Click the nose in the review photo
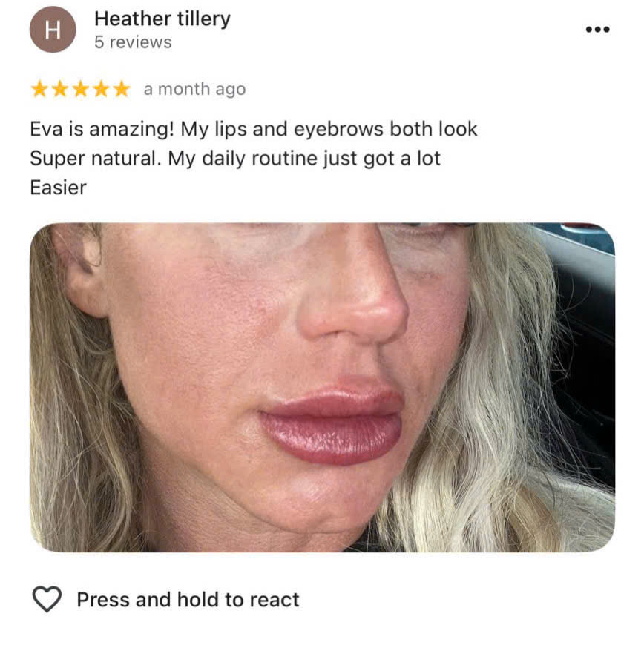This screenshot has width=644, height=648. point(352,296)
